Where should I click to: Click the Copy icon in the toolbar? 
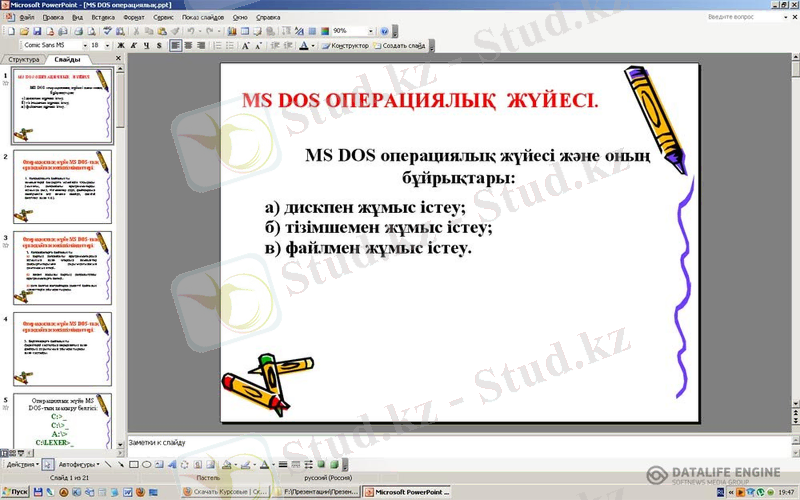pos(149,31)
